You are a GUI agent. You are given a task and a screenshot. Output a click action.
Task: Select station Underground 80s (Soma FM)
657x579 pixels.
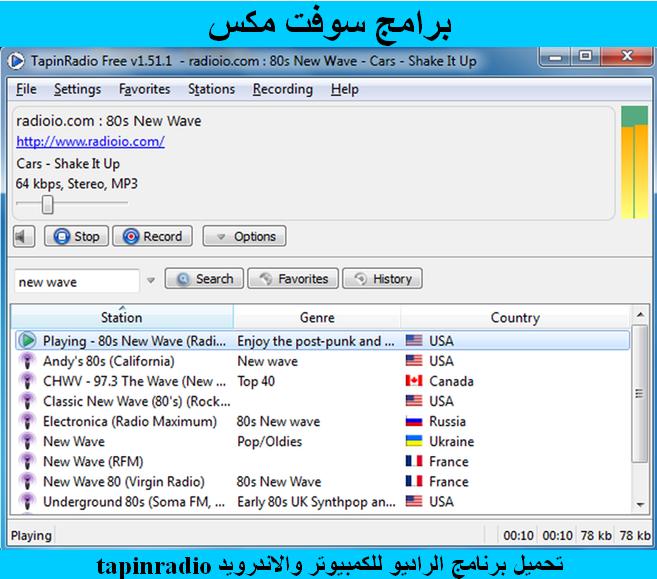pyautogui.click(x=134, y=502)
